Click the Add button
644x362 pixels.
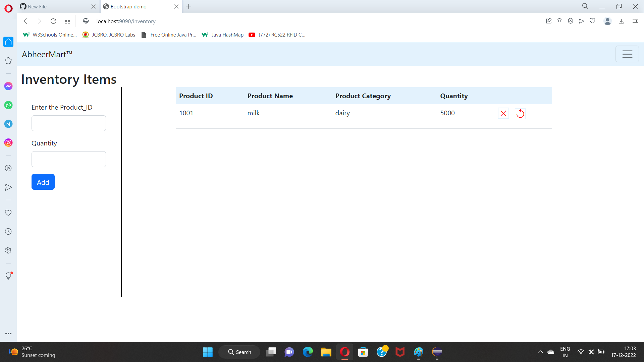[x=43, y=182]
